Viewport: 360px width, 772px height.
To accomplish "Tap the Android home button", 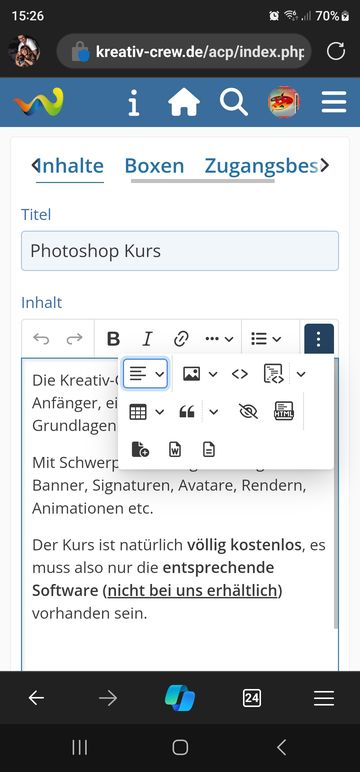I will click(x=180, y=747).
